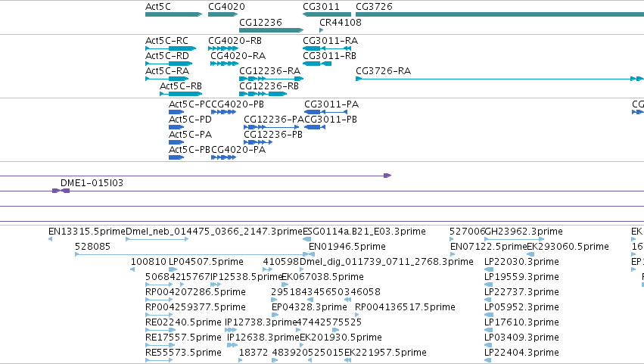Screen dimensions: 644x364
Task: Select transcript CG12236-RB
Action: (263, 94)
